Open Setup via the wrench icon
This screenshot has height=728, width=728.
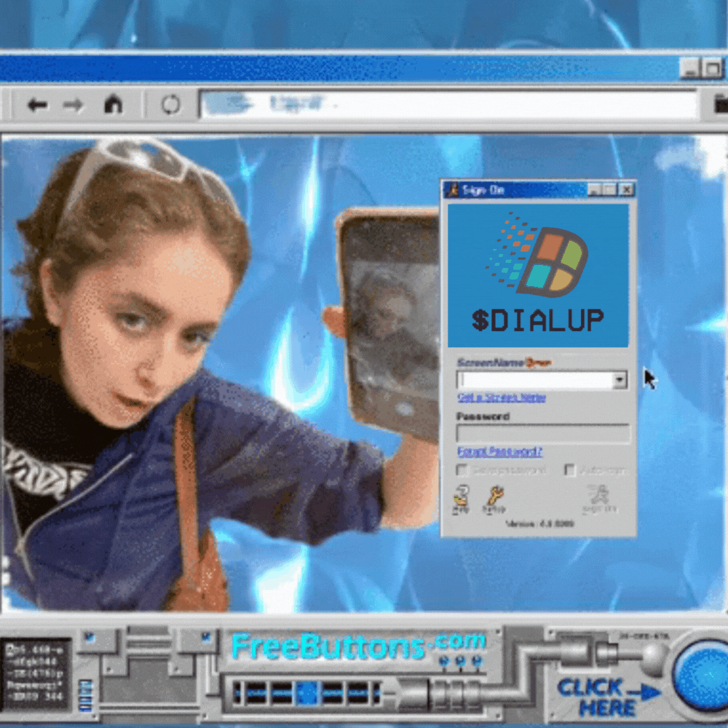point(494,499)
